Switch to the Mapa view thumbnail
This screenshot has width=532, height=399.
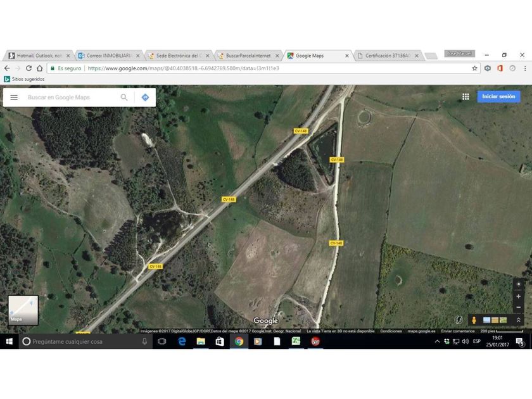tap(23, 310)
